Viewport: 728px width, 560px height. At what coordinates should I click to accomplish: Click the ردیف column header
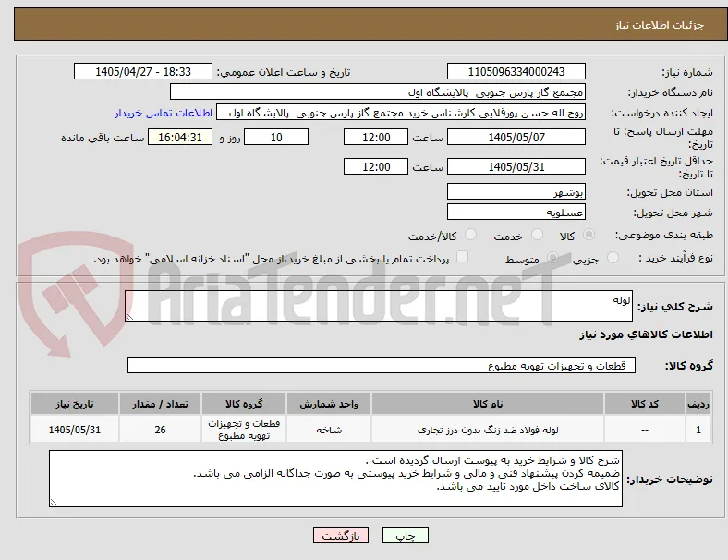[698, 404]
